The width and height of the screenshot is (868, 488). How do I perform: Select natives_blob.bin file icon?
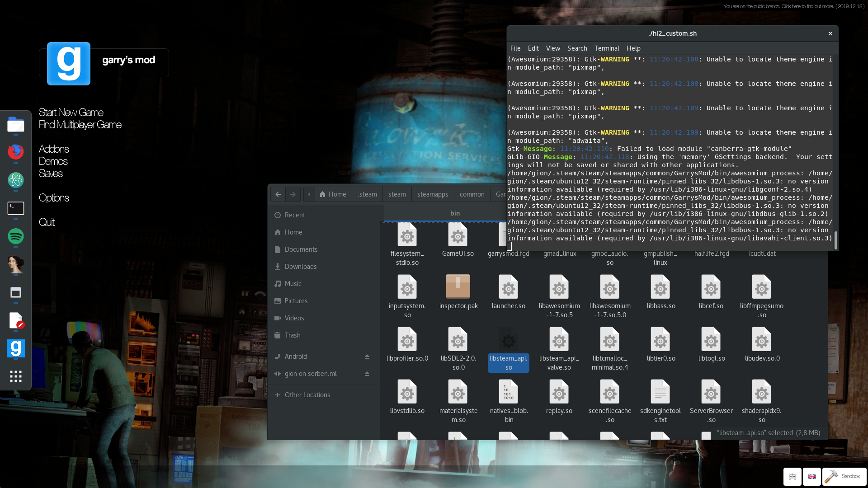[x=509, y=391]
